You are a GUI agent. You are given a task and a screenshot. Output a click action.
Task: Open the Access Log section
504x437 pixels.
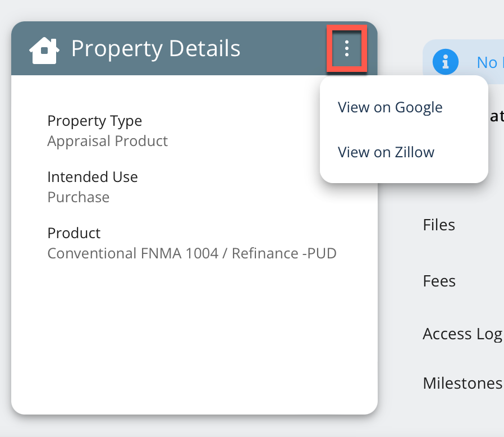point(462,334)
